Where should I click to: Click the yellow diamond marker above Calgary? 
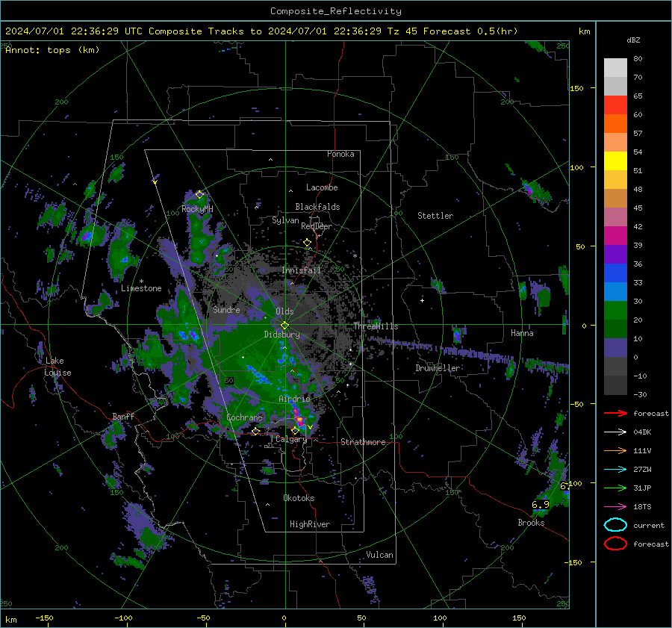[295, 430]
